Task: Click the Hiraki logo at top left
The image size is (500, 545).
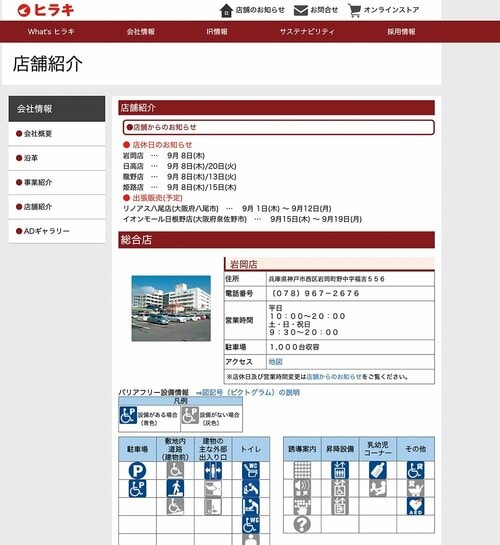Action: [46, 10]
